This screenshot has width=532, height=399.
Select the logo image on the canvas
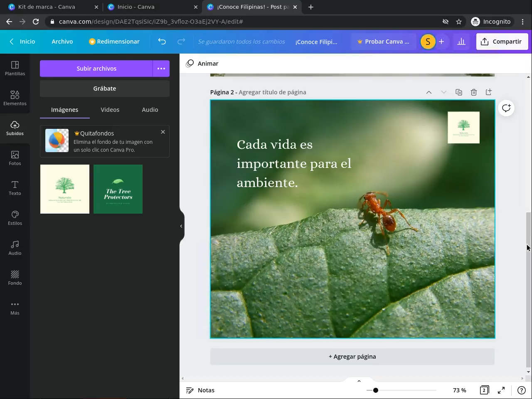(463, 127)
